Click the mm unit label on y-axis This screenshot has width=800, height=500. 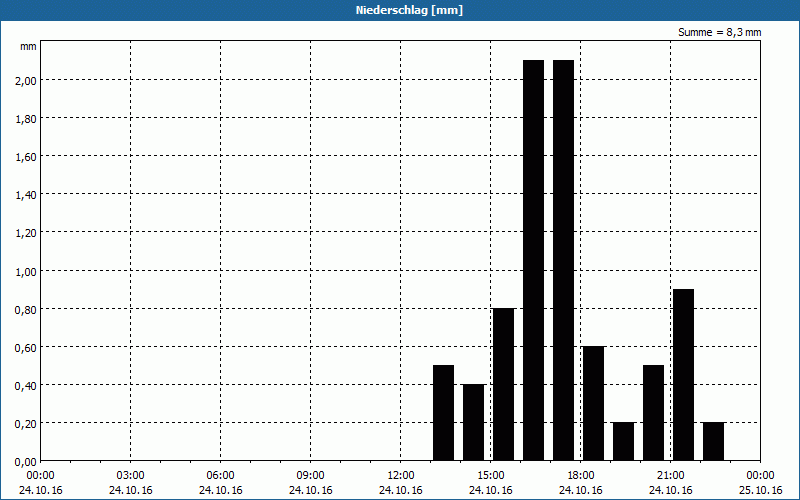(x=28, y=46)
